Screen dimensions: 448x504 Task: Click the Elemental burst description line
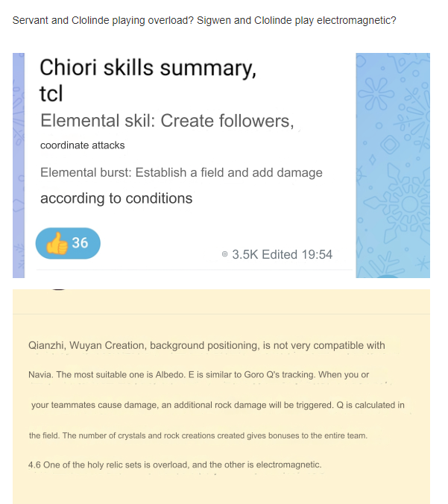(181, 173)
